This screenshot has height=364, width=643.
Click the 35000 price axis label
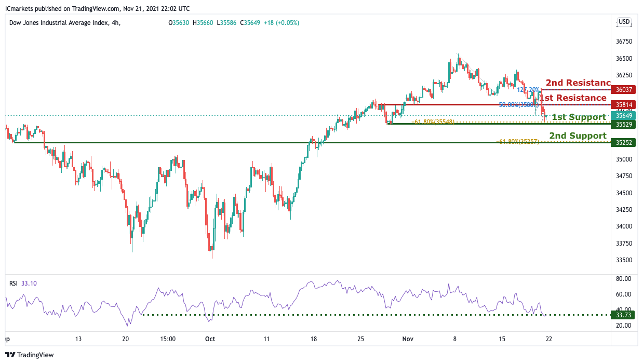(624, 159)
